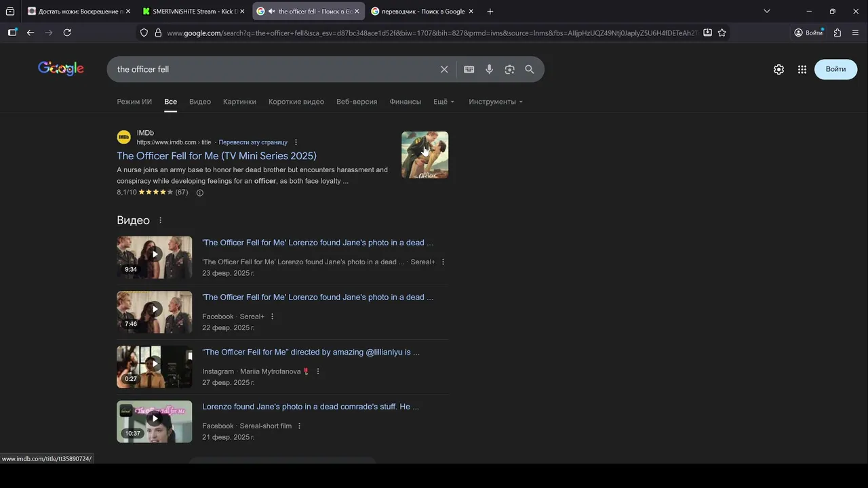
Task: Click Перевести эту страницу link
Action: point(253,142)
